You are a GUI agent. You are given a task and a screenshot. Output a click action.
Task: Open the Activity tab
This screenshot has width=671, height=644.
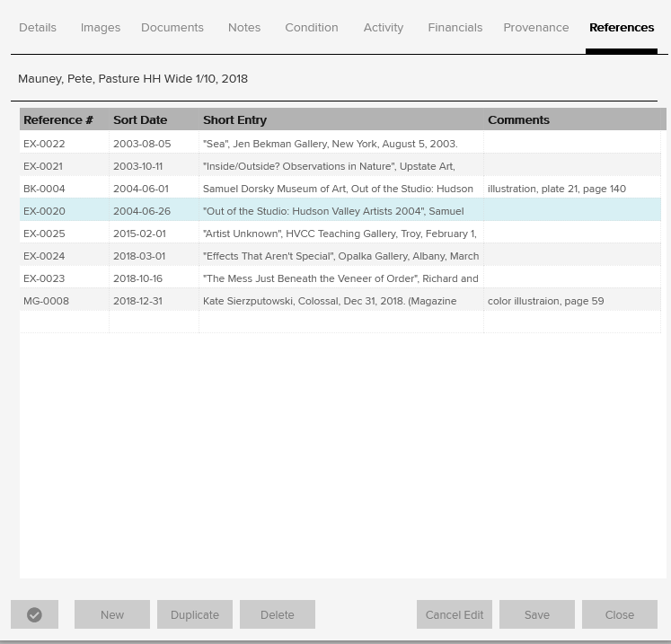click(x=384, y=28)
